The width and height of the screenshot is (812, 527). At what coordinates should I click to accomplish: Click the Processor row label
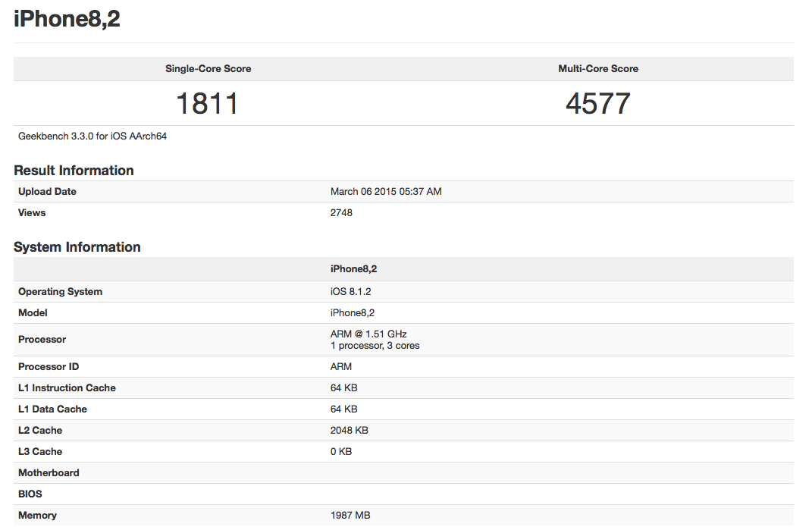pos(42,340)
